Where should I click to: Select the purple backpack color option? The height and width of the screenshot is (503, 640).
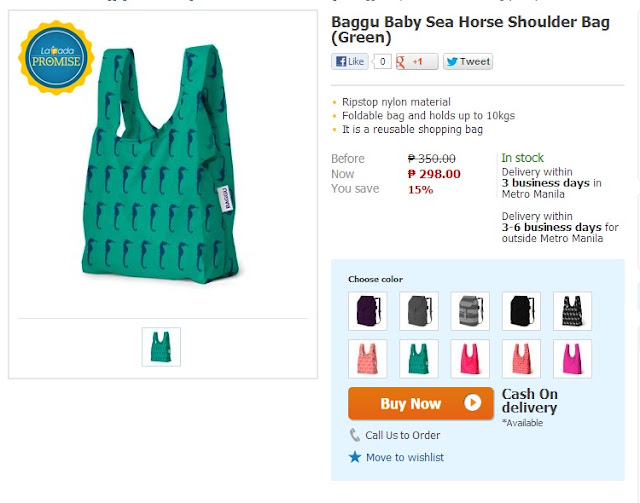[367, 311]
